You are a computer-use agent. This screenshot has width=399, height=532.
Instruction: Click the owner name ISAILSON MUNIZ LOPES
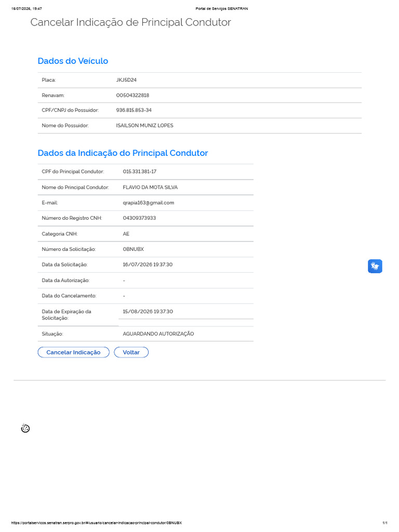144,126
